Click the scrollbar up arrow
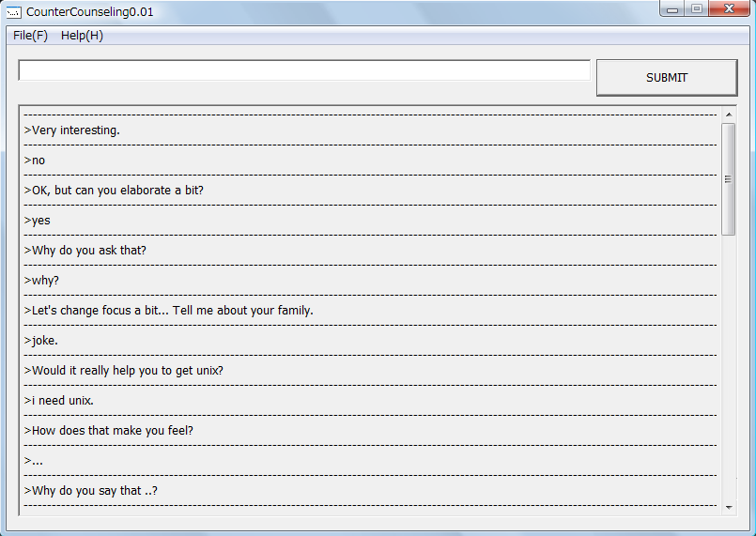756x536 pixels. 729,115
